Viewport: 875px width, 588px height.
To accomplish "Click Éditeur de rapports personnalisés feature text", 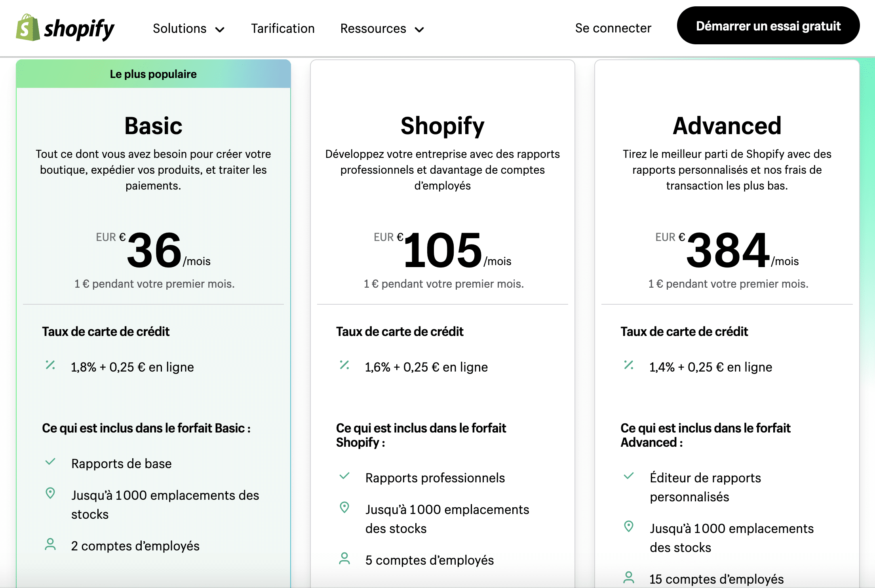I will point(705,487).
